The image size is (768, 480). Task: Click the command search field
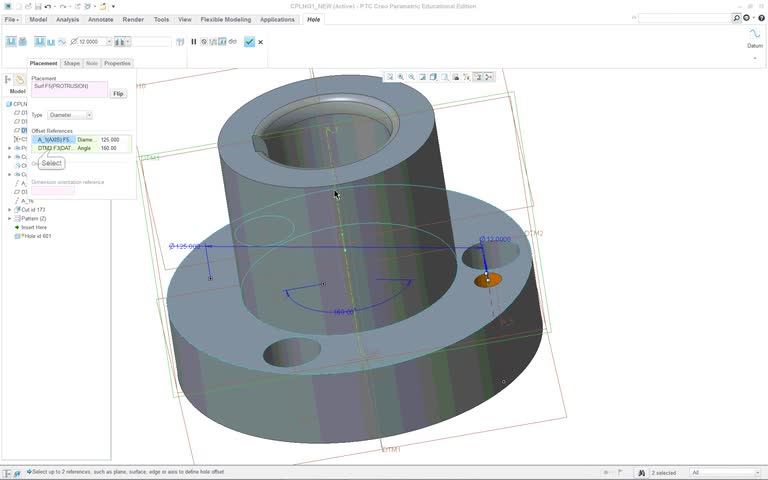click(x=685, y=18)
